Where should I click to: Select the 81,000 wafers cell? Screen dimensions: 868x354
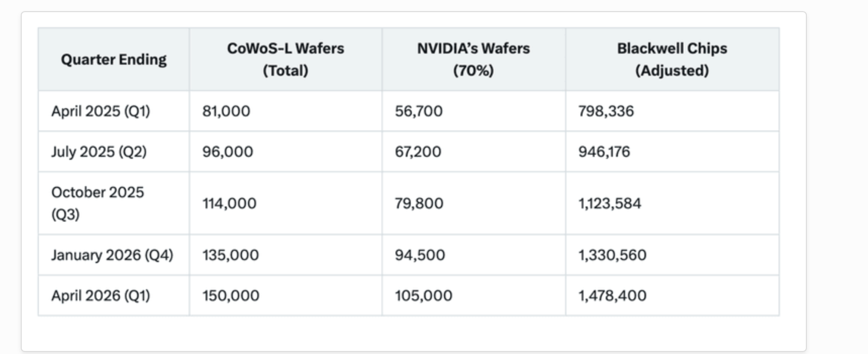pyautogui.click(x=226, y=111)
